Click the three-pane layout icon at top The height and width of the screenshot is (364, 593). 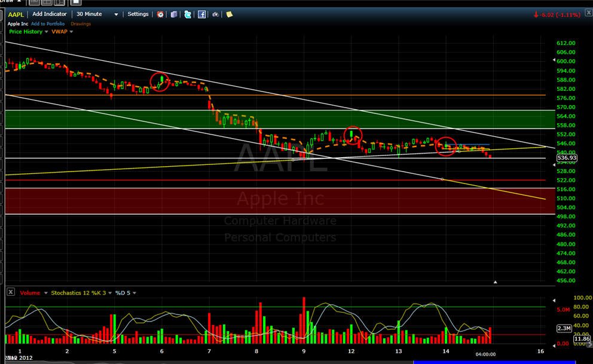(60, 2)
